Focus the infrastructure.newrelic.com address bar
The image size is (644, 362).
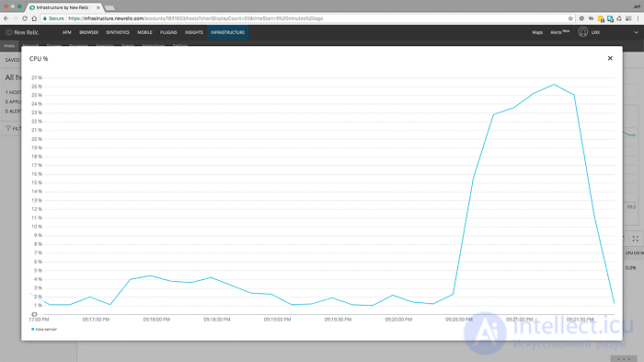tap(308, 18)
